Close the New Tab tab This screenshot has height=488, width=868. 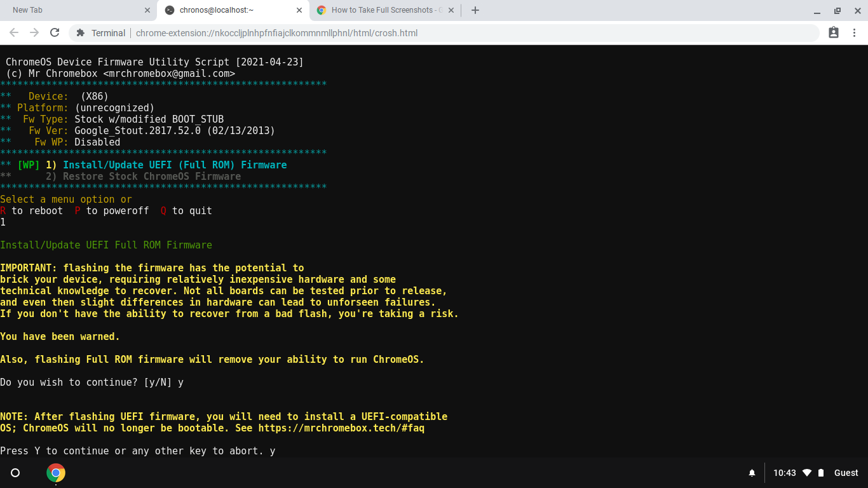pos(147,10)
